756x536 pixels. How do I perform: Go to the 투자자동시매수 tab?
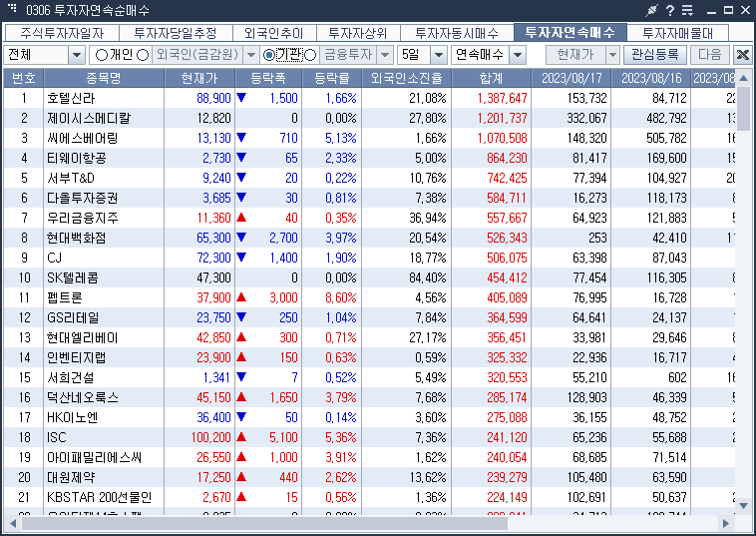[x=457, y=33]
